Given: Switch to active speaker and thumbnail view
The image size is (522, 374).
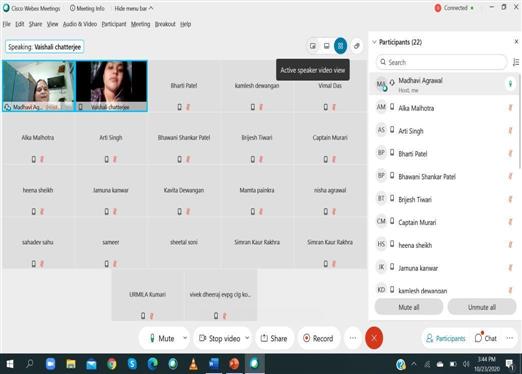Looking at the screenshot, I should (x=327, y=46).
